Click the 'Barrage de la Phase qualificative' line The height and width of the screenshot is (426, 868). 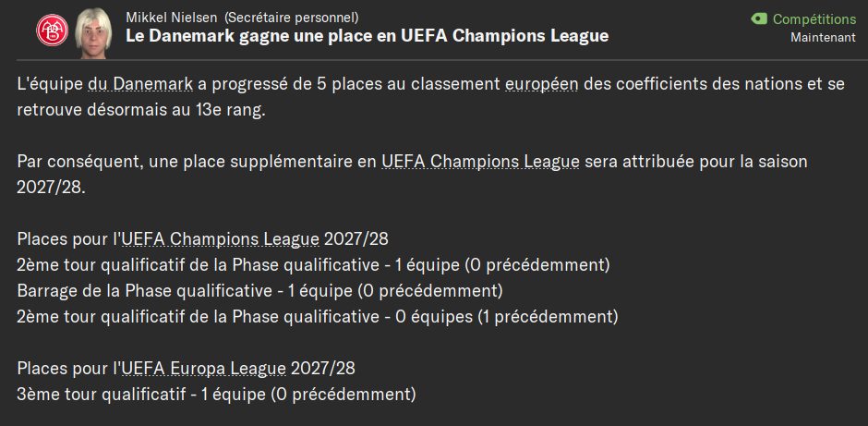259,291
